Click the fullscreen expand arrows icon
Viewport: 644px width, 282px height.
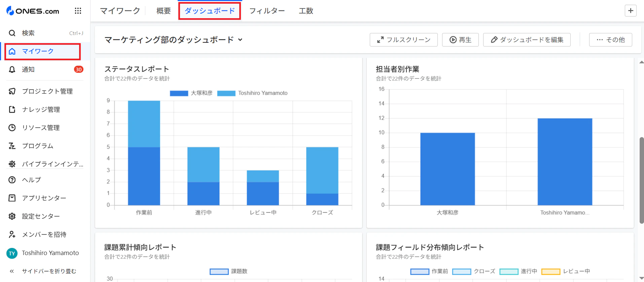click(x=380, y=40)
